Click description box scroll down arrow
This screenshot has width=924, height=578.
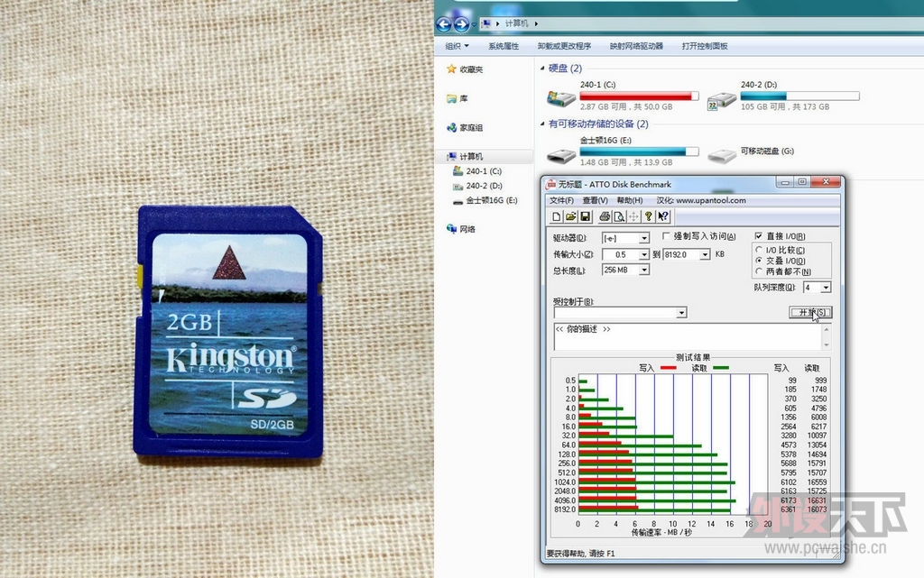[827, 345]
